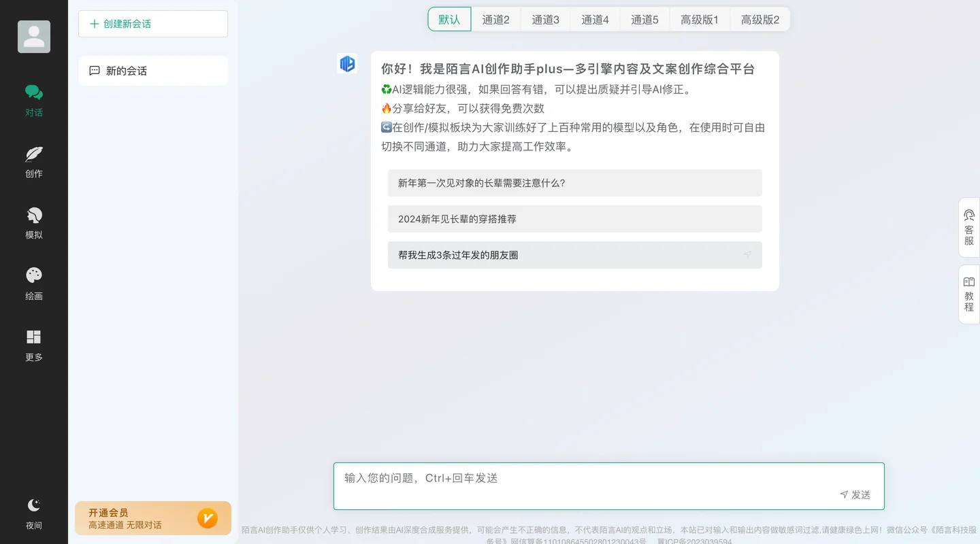The height and width of the screenshot is (544, 980).
Task: Select the 创作 creation tool
Action: [33, 161]
